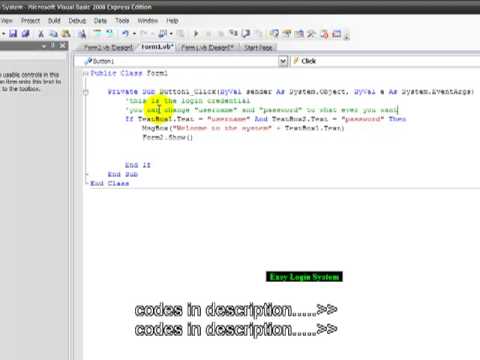The image size is (480, 360).
Task: Select the Form1.vb* code tab
Action: (x=157, y=47)
